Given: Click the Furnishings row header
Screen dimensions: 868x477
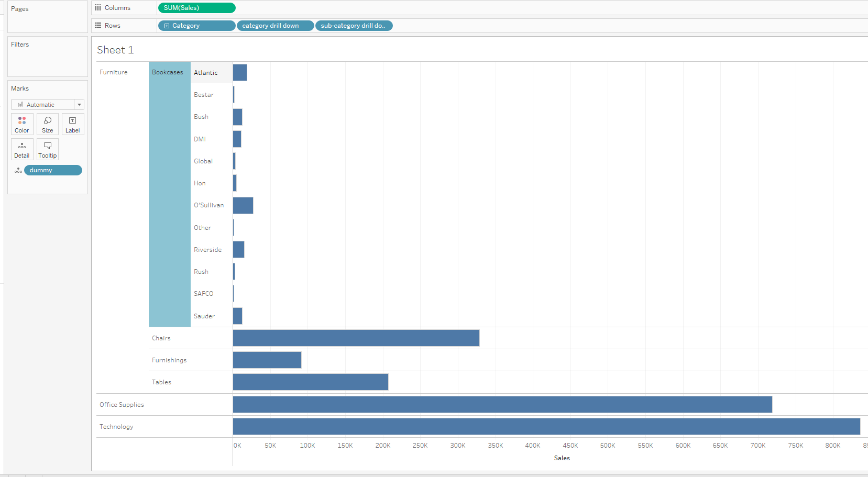Looking at the screenshot, I should (169, 360).
